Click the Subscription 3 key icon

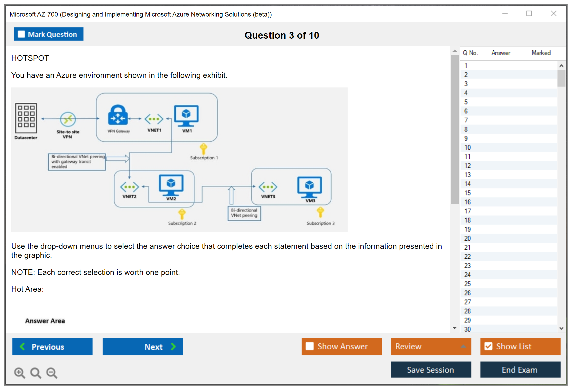pos(320,213)
